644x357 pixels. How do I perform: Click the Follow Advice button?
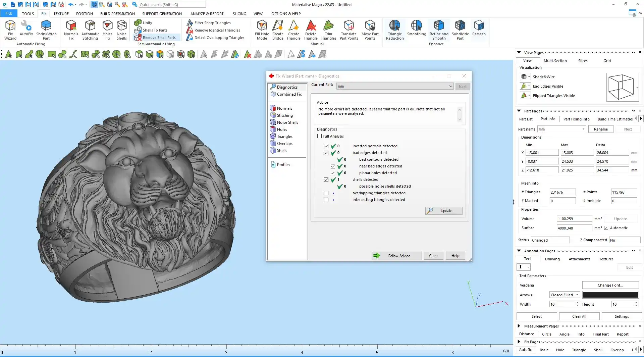(396, 256)
